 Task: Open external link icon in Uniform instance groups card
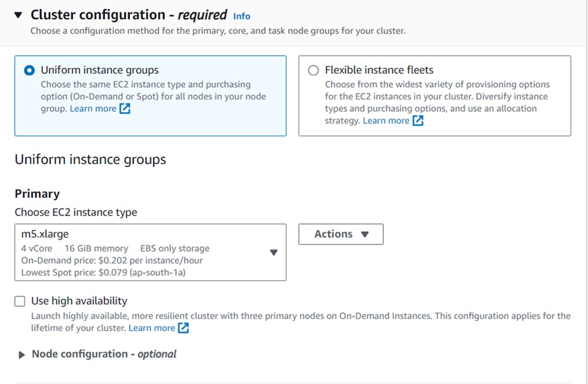point(125,109)
